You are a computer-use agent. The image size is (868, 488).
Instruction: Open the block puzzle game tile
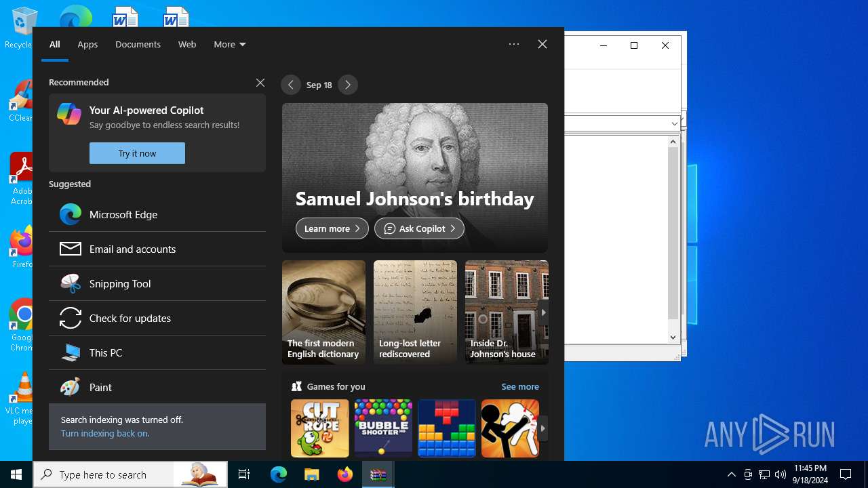coord(447,428)
